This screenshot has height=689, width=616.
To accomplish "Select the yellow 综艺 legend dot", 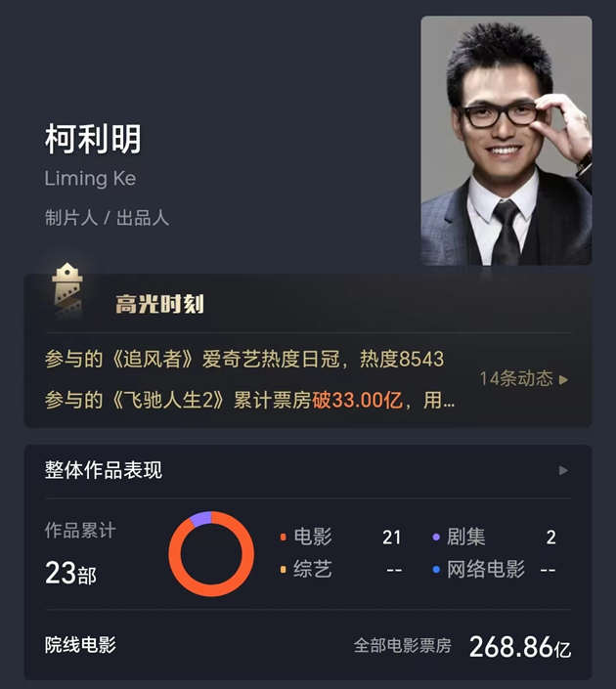I will (x=284, y=570).
